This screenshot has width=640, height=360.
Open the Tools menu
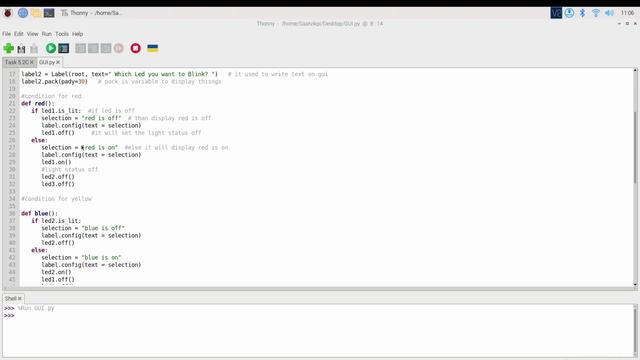[x=62, y=34]
